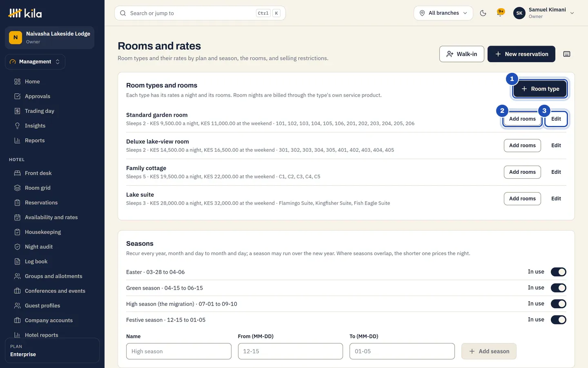Open notifications with 9+ badge
Screen dimensions: 588x368
click(x=500, y=13)
